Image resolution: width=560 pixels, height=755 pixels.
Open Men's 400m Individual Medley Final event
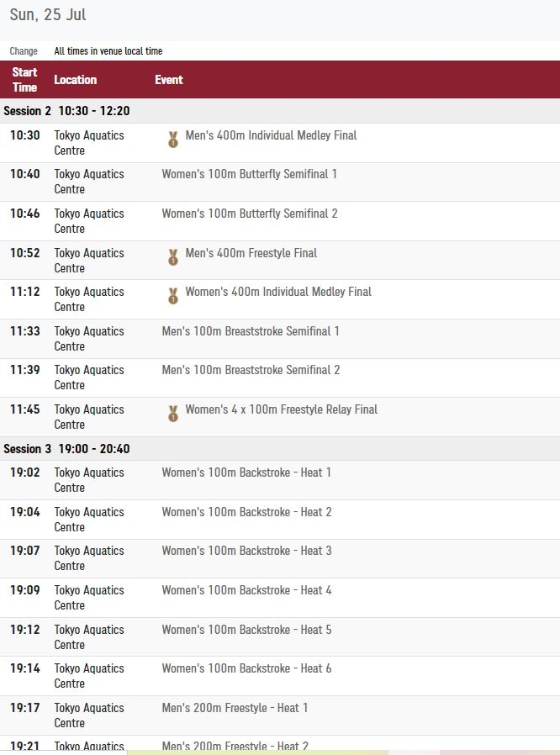[x=271, y=135]
